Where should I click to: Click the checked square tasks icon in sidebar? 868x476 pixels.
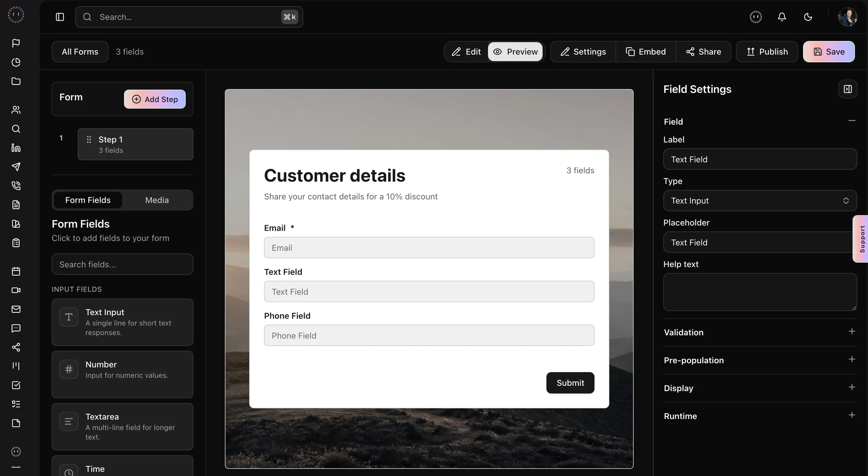pyautogui.click(x=16, y=385)
